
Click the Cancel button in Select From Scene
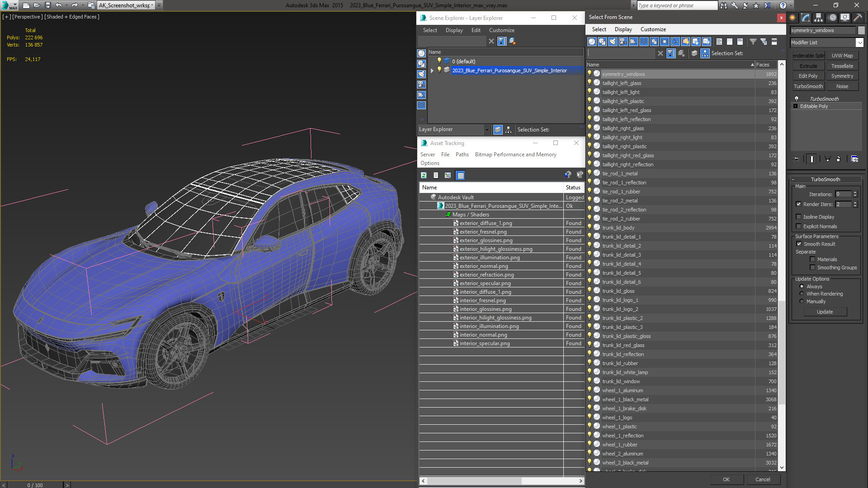(763, 479)
